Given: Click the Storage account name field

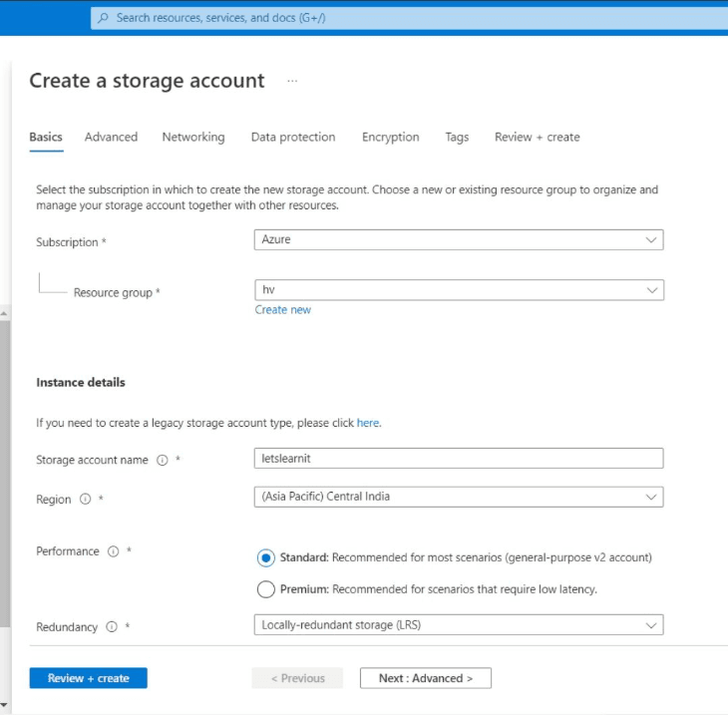Looking at the screenshot, I should coord(459,459).
